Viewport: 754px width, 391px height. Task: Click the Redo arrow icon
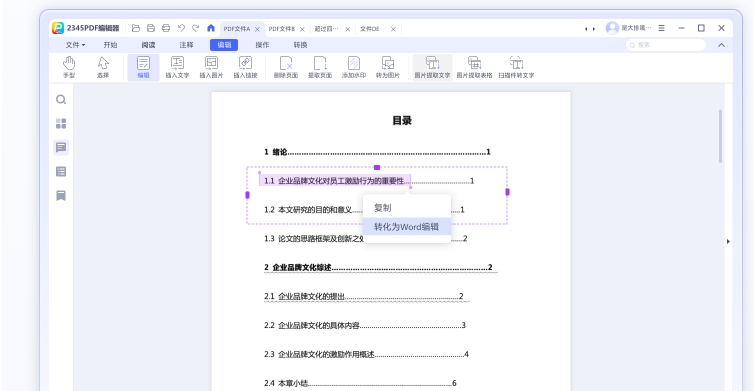[196, 28]
